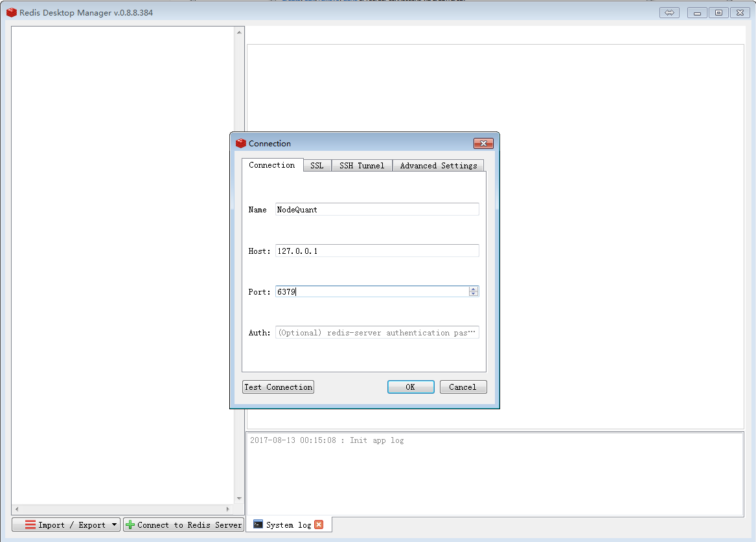Cancel the Connection dialog

click(x=463, y=387)
